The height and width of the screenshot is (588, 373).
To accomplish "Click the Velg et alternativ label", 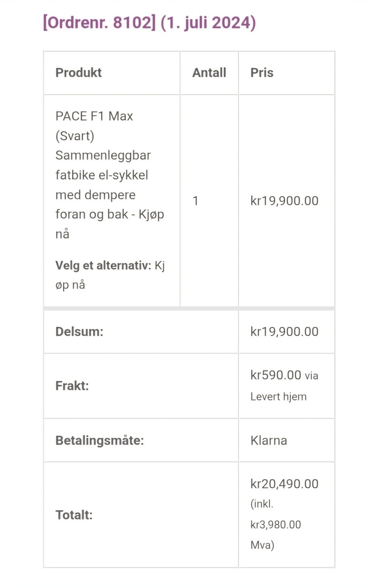I will pyautogui.click(x=103, y=265).
